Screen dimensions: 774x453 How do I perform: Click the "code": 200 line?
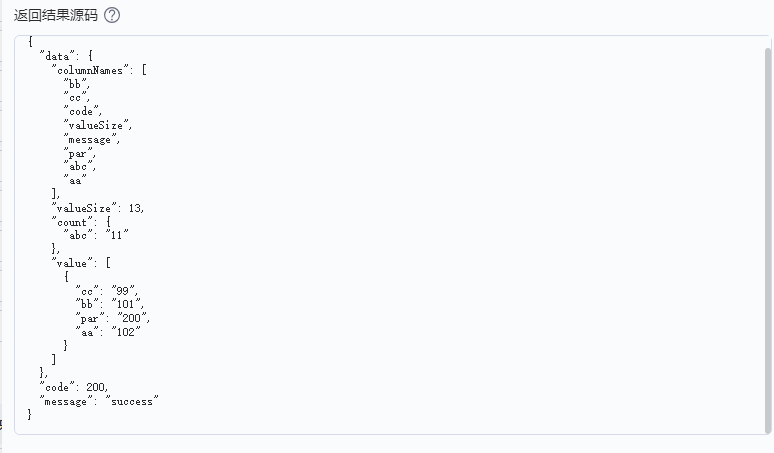click(73, 387)
